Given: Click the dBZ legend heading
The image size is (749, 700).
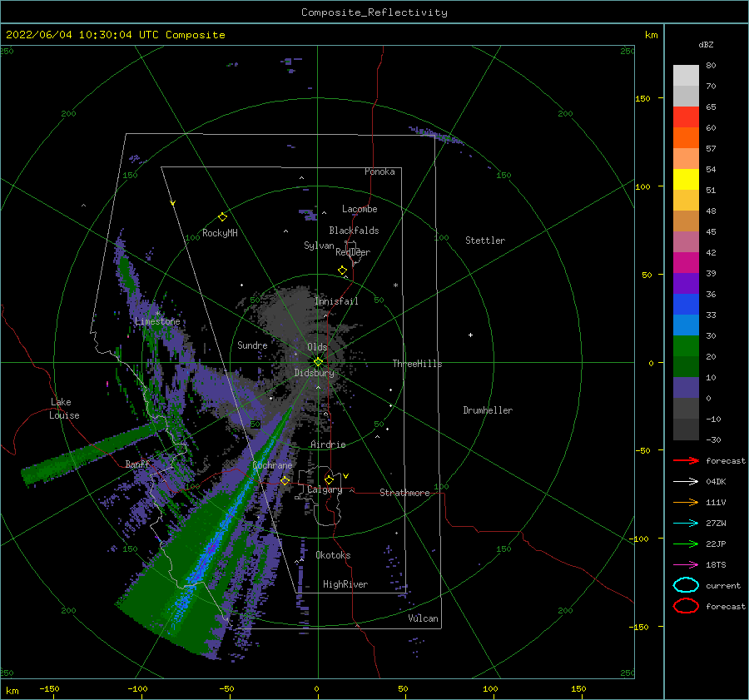Looking at the screenshot, I should (706, 44).
